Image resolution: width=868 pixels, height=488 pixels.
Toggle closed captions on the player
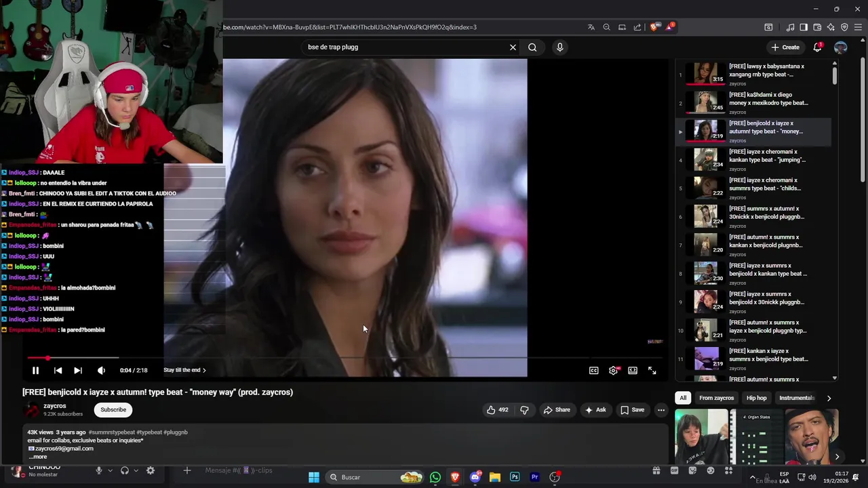tap(593, 370)
